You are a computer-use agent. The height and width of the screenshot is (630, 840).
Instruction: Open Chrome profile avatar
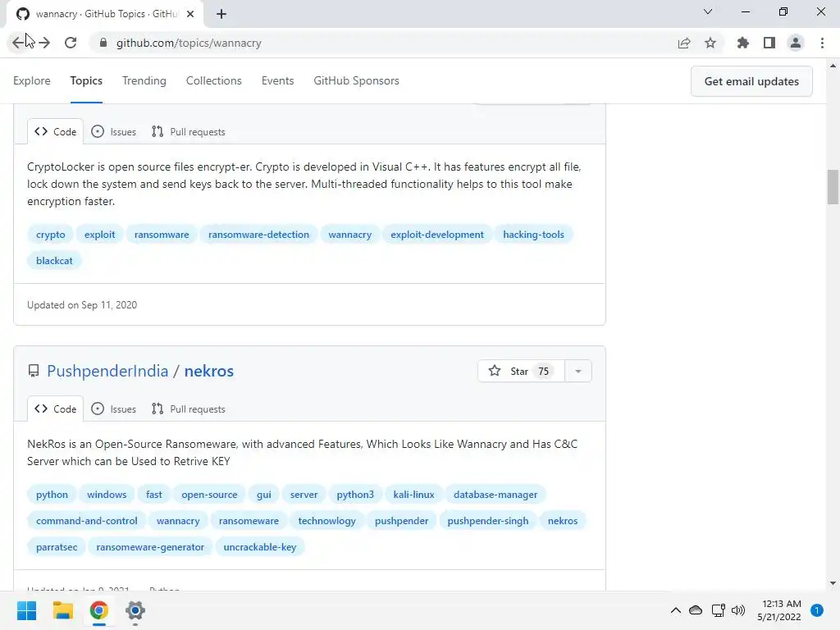click(796, 43)
